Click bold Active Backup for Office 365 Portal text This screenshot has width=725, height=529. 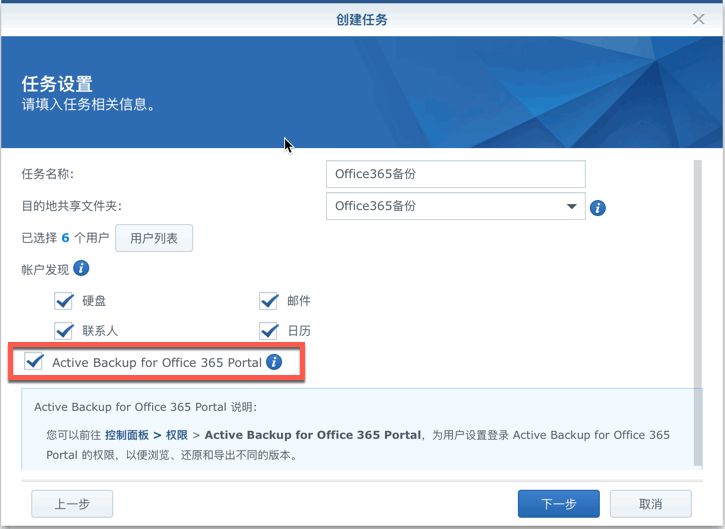[x=313, y=435]
